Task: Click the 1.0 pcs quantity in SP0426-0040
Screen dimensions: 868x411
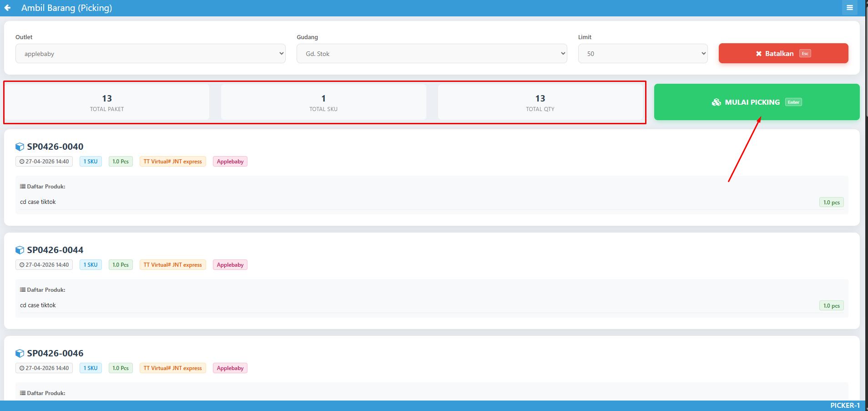Action: 832,203
